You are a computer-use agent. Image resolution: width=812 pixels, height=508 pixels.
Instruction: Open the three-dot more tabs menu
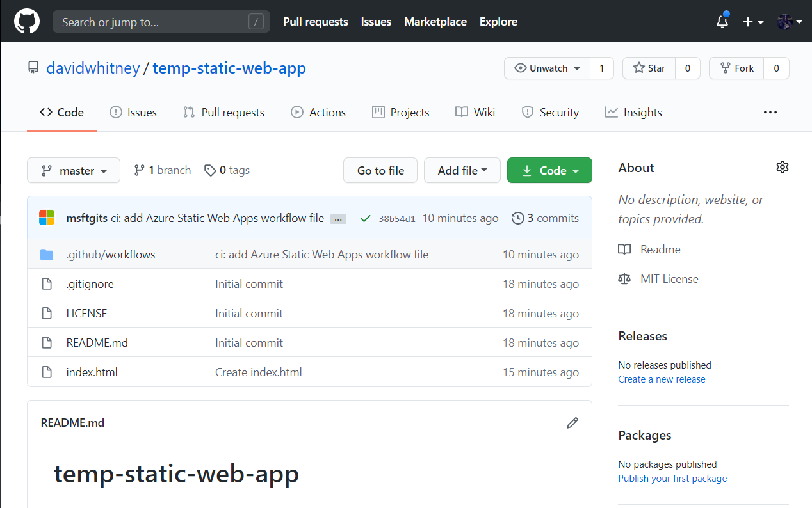[x=770, y=112]
